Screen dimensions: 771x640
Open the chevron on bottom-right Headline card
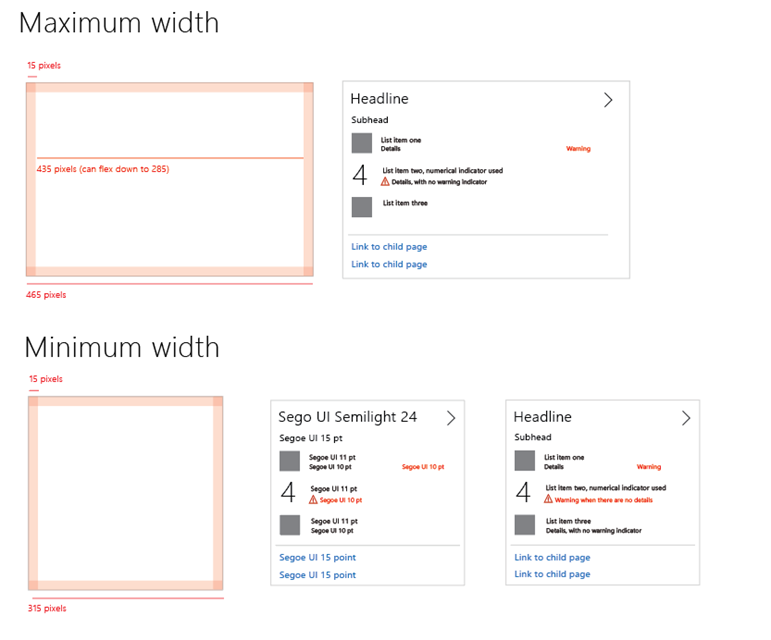[x=686, y=418]
